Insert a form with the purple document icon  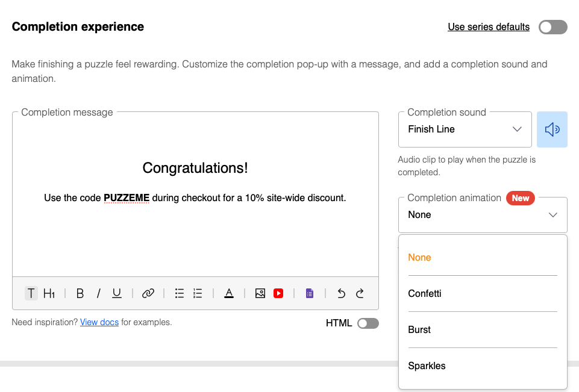(x=310, y=293)
